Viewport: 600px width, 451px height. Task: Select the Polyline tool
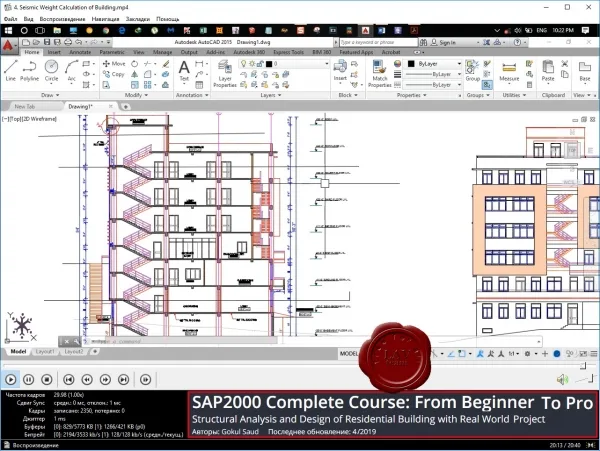pyautogui.click(x=29, y=70)
